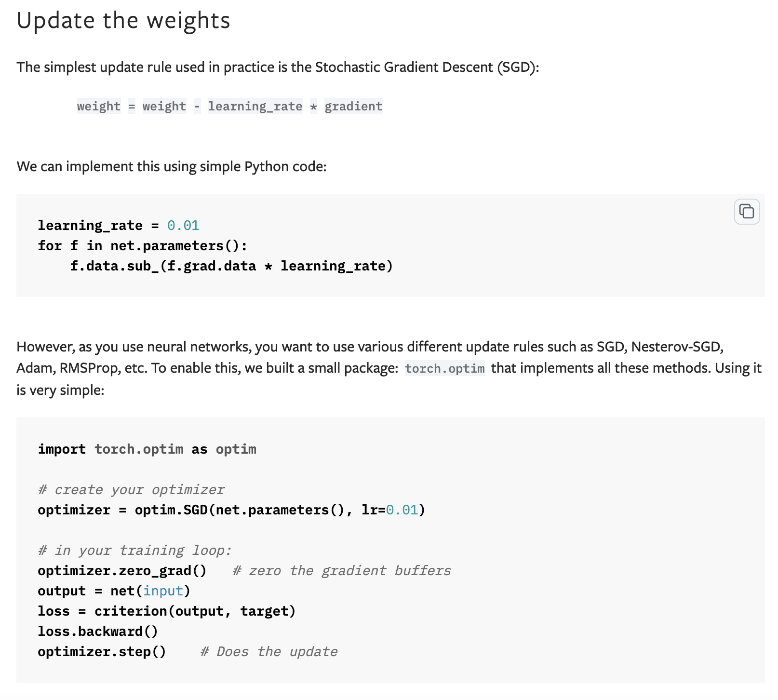Click optimizer.step() in the code
The height and width of the screenshot is (700, 778).
click(102, 652)
